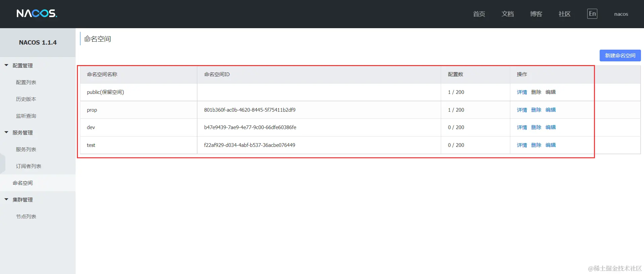Go to 监听查询 in sidebar

click(x=26, y=116)
